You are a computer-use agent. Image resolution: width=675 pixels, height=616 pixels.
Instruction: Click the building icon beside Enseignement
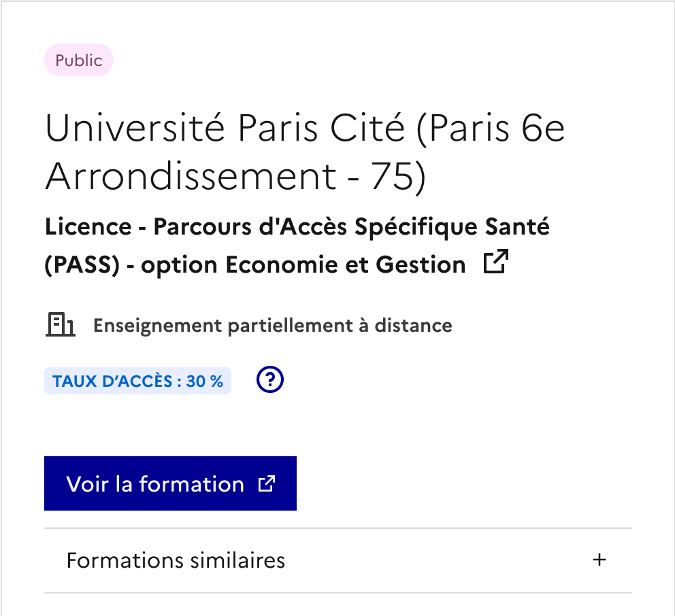(60, 325)
